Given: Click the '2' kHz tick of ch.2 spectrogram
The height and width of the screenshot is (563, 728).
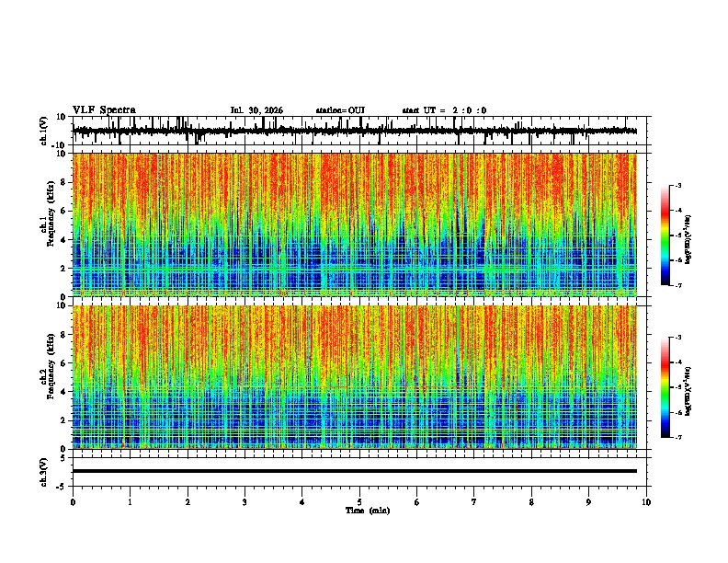Looking at the screenshot, I should point(63,420).
